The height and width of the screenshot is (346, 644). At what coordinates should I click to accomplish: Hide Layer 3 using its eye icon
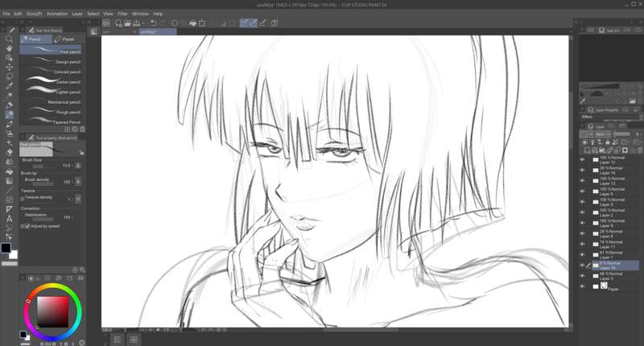coord(582,276)
